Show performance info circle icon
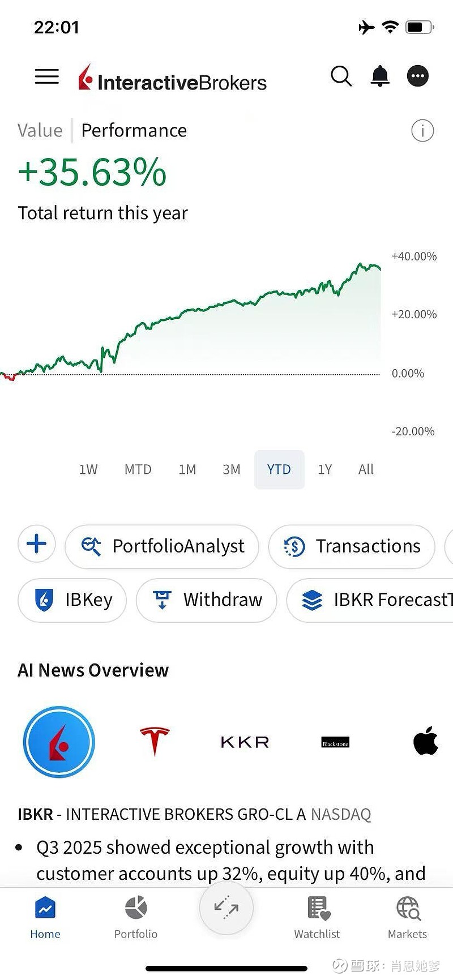The width and height of the screenshot is (453, 980). [x=422, y=131]
